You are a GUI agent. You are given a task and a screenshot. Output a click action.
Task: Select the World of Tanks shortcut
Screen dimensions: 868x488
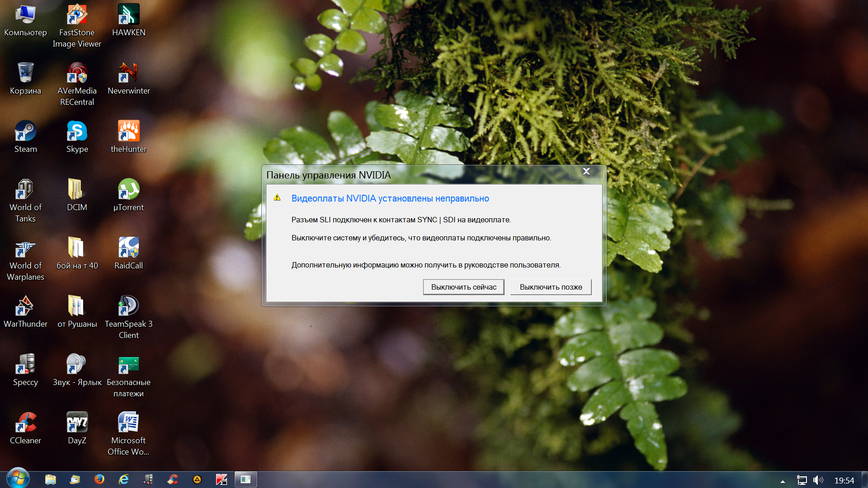click(25, 190)
